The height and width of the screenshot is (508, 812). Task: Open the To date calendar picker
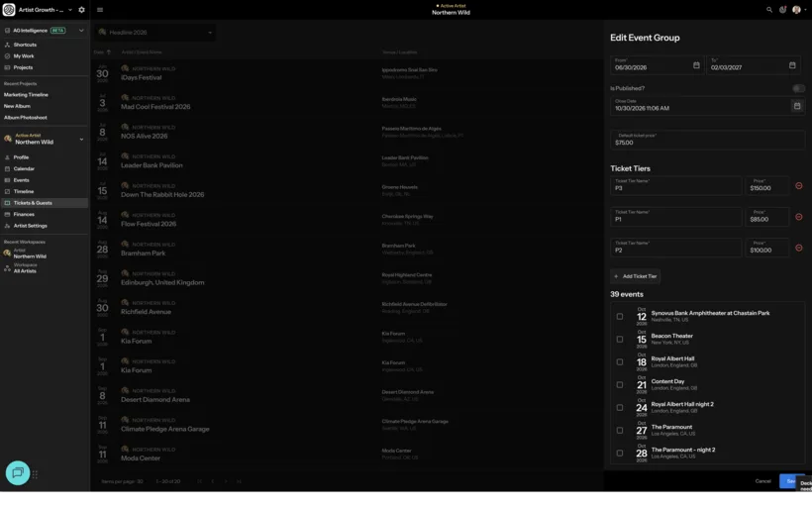pos(792,65)
